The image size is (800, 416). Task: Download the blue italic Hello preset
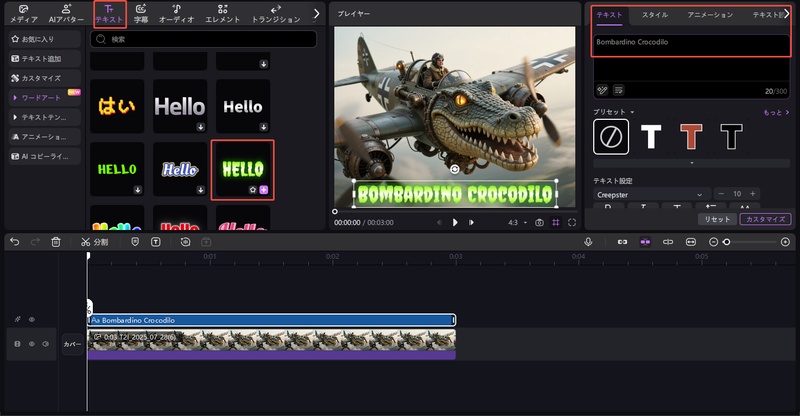coord(201,190)
